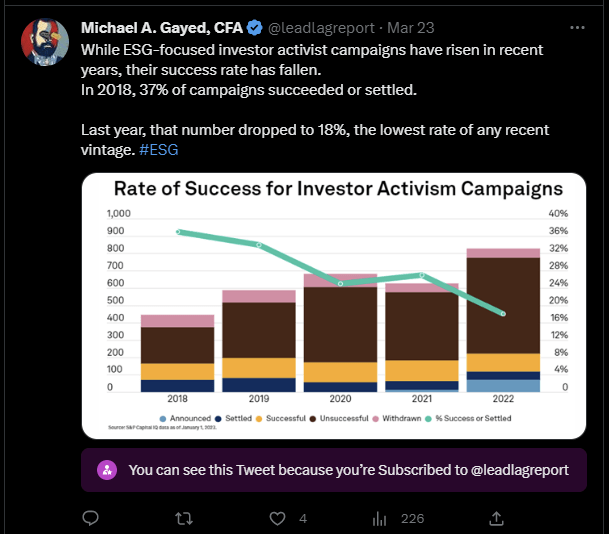The width and height of the screenshot is (609, 534).
Task: Open the Investor Activism Campaigns chart image
Action: pyautogui.click(x=334, y=306)
